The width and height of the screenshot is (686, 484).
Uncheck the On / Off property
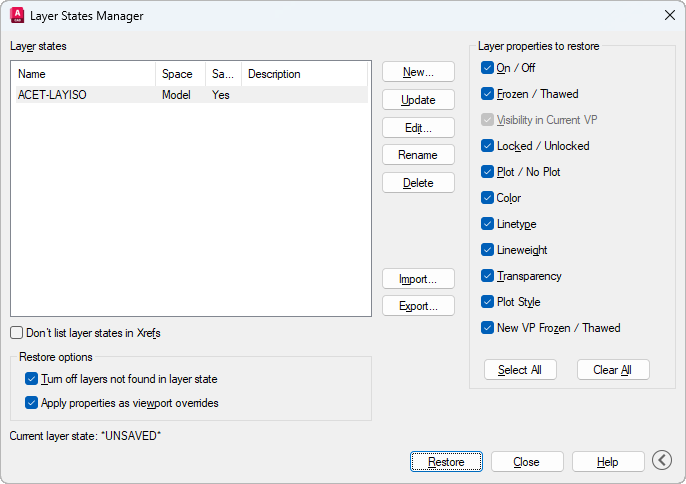(488, 68)
